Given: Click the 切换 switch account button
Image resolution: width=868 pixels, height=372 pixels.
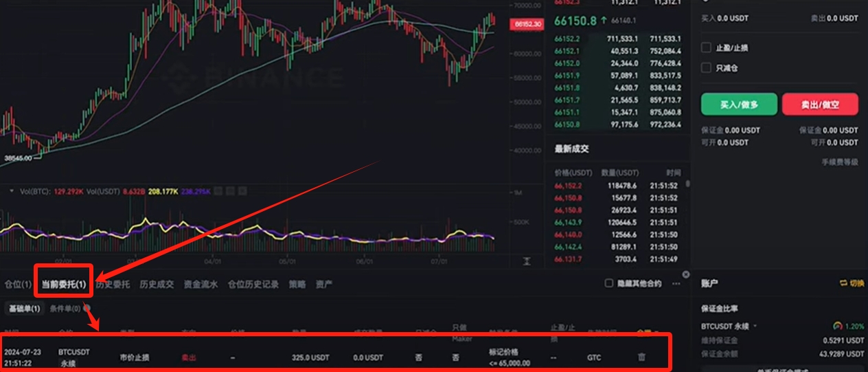Looking at the screenshot, I should (x=852, y=283).
